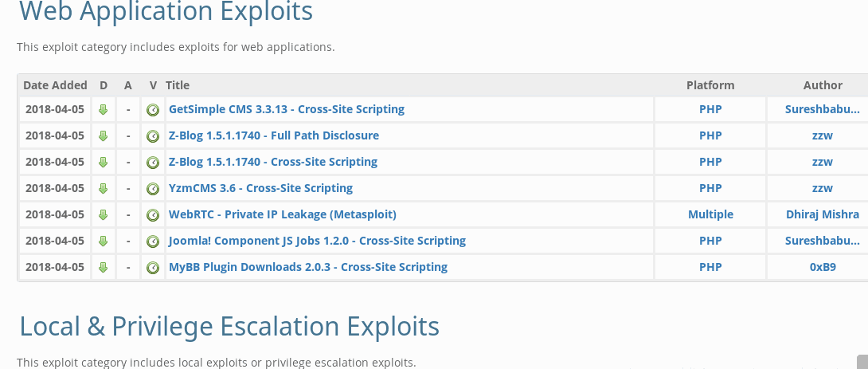The width and height of the screenshot is (868, 369).
Task: Open author Sureshbabu... for GetSimple CMS row
Action: [x=822, y=109]
